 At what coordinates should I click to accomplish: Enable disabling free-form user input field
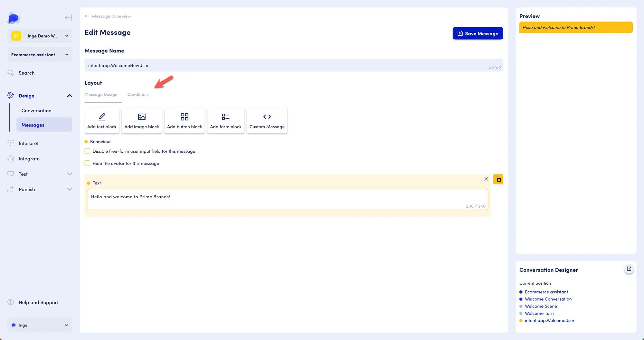coord(87,151)
